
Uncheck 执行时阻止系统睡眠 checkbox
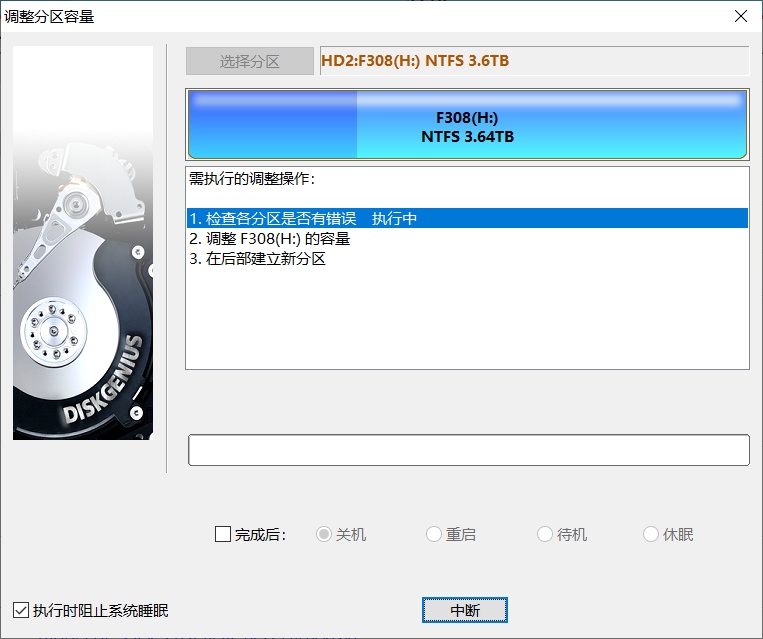click(21, 610)
